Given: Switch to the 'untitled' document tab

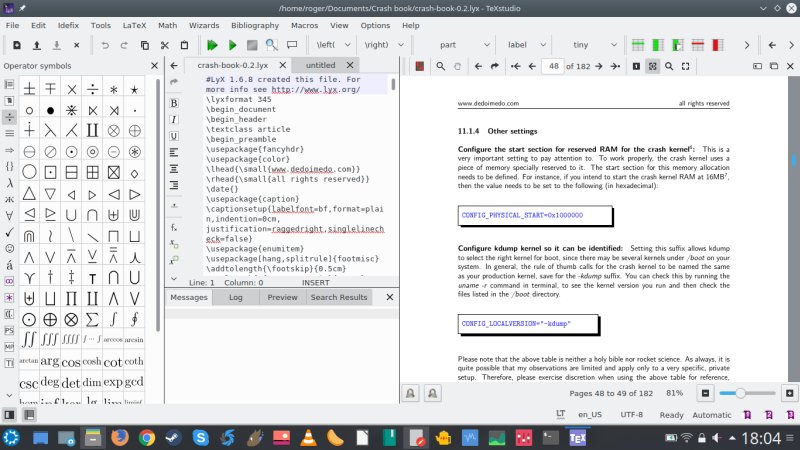Looking at the screenshot, I should [x=321, y=65].
